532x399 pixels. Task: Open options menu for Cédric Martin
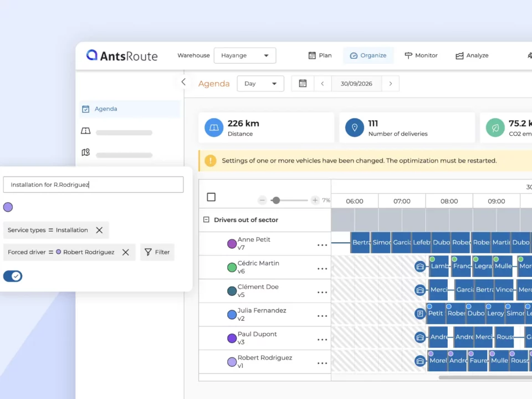coord(322,269)
